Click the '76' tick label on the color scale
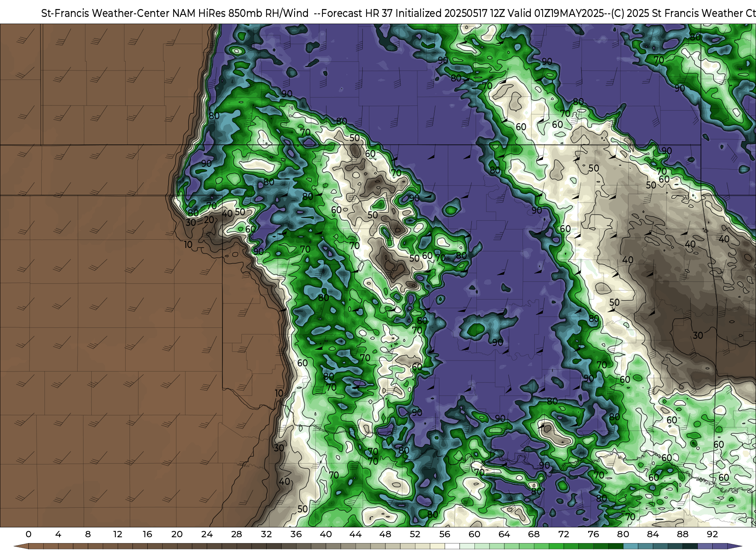756x551 pixels. (593, 534)
